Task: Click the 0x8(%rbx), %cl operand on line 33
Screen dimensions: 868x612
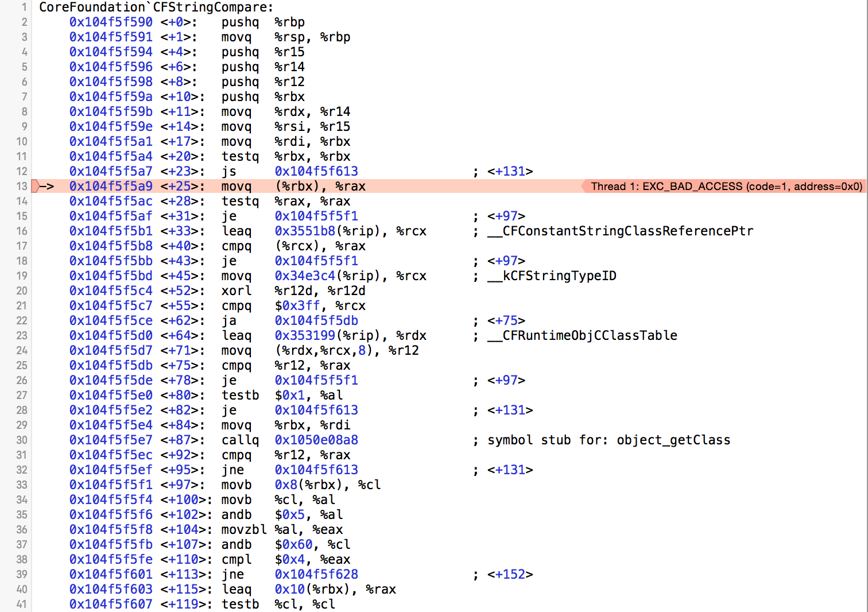Action: click(x=328, y=485)
